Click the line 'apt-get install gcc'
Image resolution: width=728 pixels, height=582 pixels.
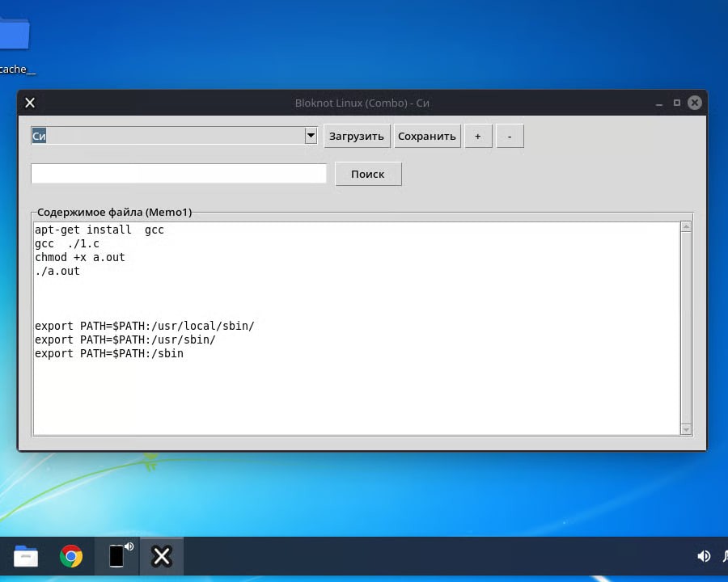coord(99,230)
